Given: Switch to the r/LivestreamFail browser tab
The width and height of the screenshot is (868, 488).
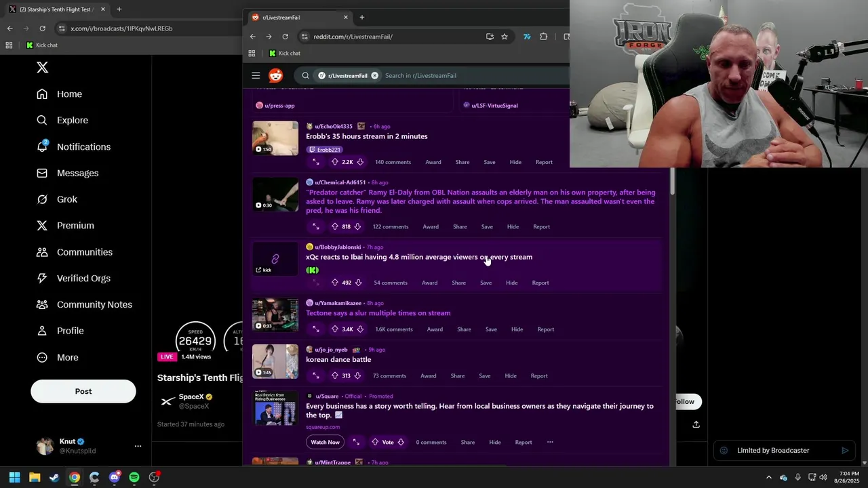Looking at the screenshot, I should point(300,17).
